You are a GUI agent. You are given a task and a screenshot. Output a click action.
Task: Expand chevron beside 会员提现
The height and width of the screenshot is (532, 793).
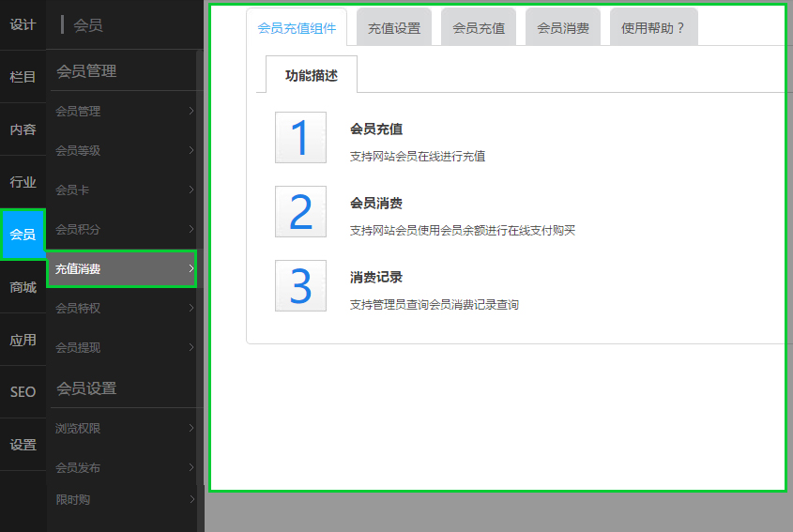point(191,347)
